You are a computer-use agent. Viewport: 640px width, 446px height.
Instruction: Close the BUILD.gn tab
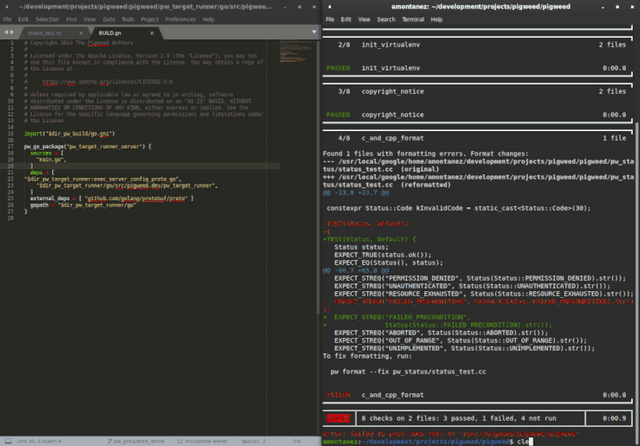[x=152, y=33]
